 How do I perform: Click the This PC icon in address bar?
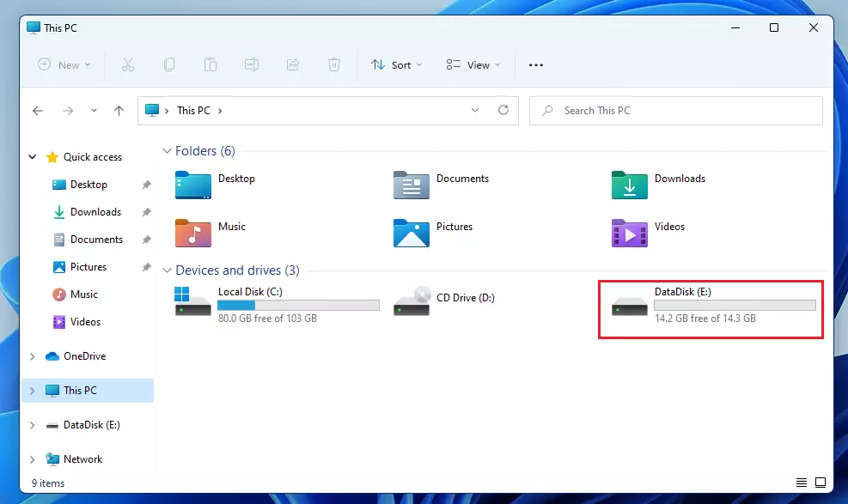click(x=152, y=110)
